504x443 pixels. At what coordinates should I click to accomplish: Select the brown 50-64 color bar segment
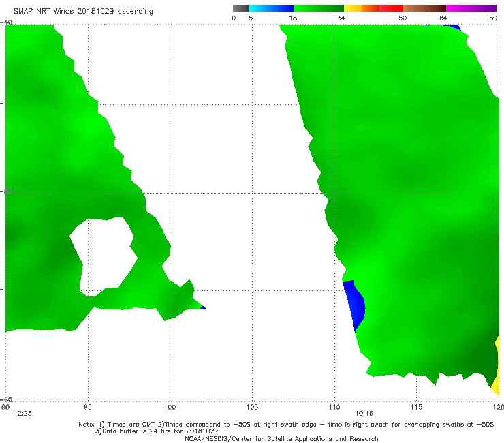[x=424, y=8]
